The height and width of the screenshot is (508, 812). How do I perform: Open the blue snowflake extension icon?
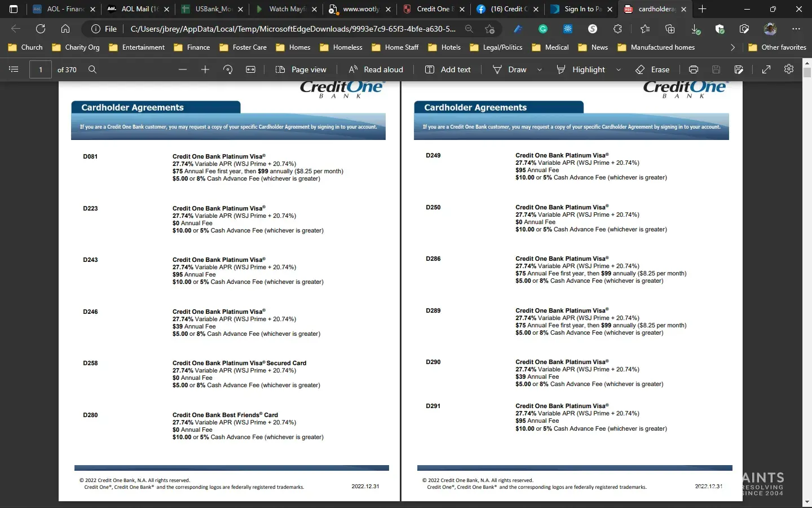pyautogui.click(x=568, y=29)
